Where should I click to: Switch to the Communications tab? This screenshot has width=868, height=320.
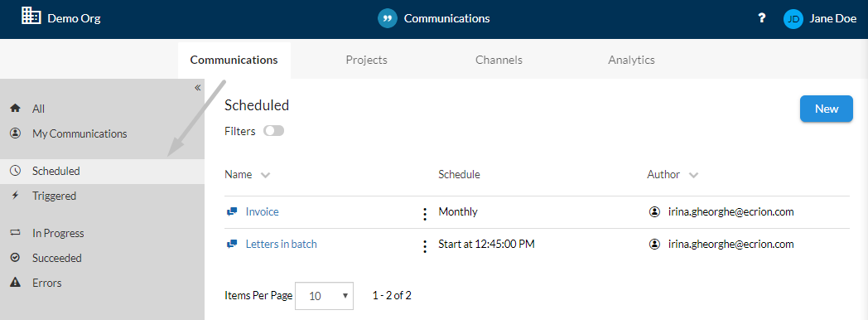click(234, 60)
